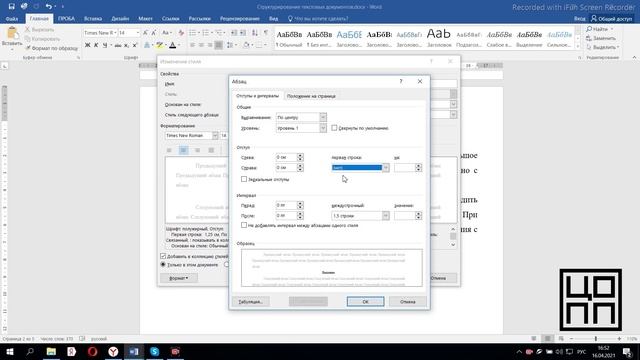Screen dimensions: 640x360
Task: Click the font color red A icon
Action: [x=173, y=45]
